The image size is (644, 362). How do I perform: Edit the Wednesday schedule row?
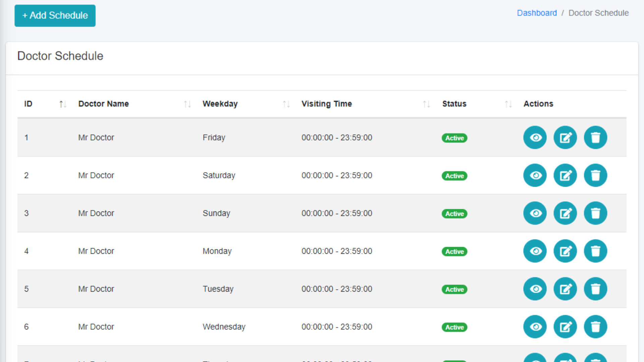point(565,327)
